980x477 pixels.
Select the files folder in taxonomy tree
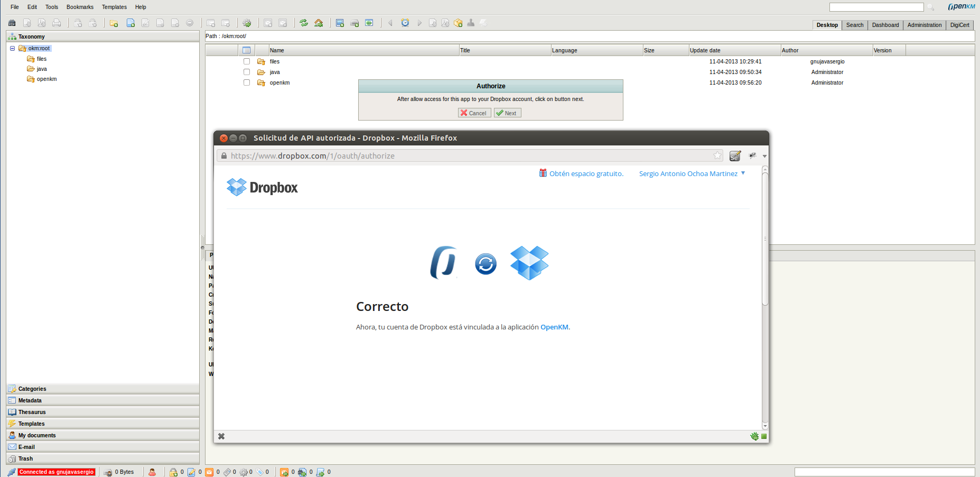[x=37, y=59]
